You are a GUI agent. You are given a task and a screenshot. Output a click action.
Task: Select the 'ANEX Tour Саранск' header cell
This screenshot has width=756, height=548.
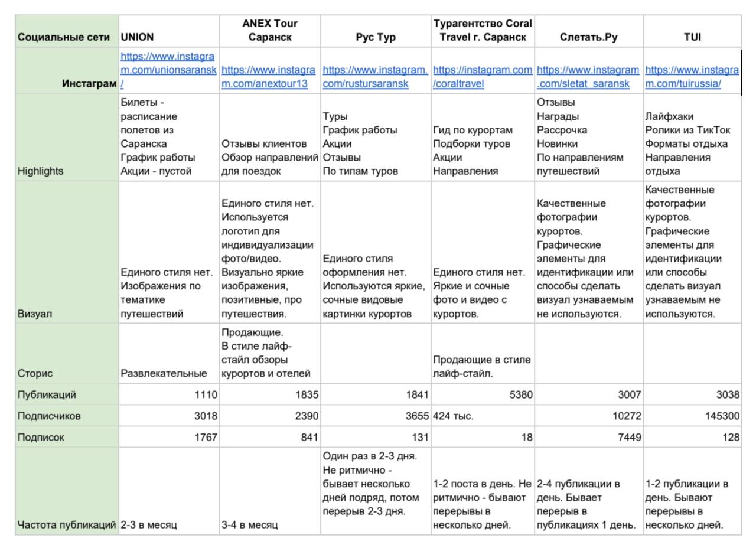[x=270, y=31]
